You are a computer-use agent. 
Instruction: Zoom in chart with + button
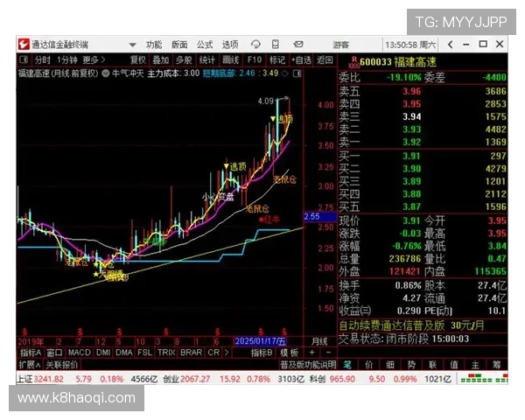[x=312, y=353]
